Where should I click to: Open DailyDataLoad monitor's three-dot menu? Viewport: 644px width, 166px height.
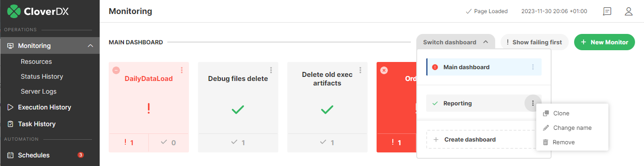pyautogui.click(x=182, y=70)
